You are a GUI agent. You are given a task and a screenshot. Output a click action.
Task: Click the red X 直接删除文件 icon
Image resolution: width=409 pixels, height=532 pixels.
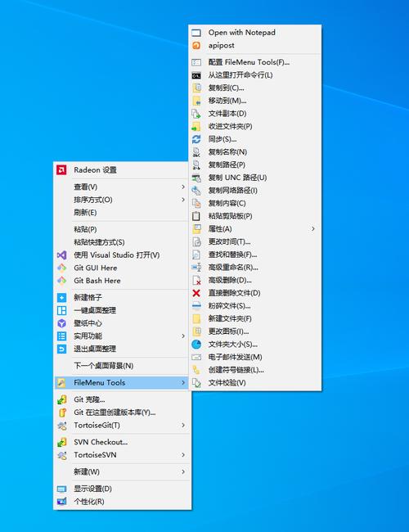click(196, 293)
